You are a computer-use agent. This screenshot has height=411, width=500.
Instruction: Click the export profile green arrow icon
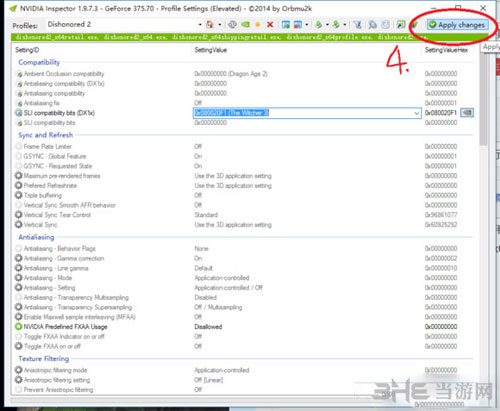319,25
